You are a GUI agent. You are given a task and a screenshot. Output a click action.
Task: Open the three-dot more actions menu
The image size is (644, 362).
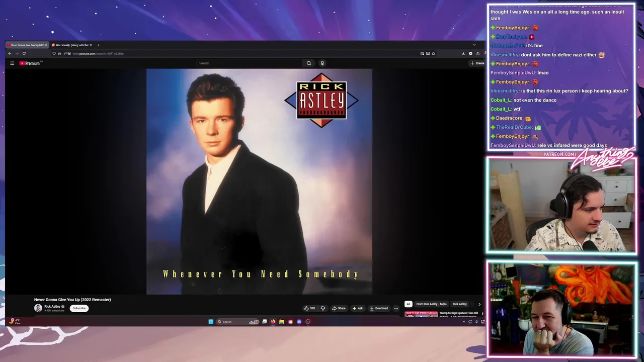tap(396, 308)
